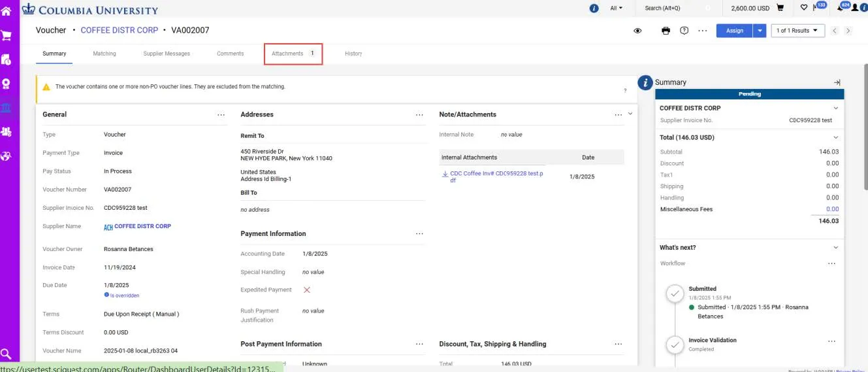Collapse the Total (146.03 USD) section

pyautogui.click(x=836, y=137)
